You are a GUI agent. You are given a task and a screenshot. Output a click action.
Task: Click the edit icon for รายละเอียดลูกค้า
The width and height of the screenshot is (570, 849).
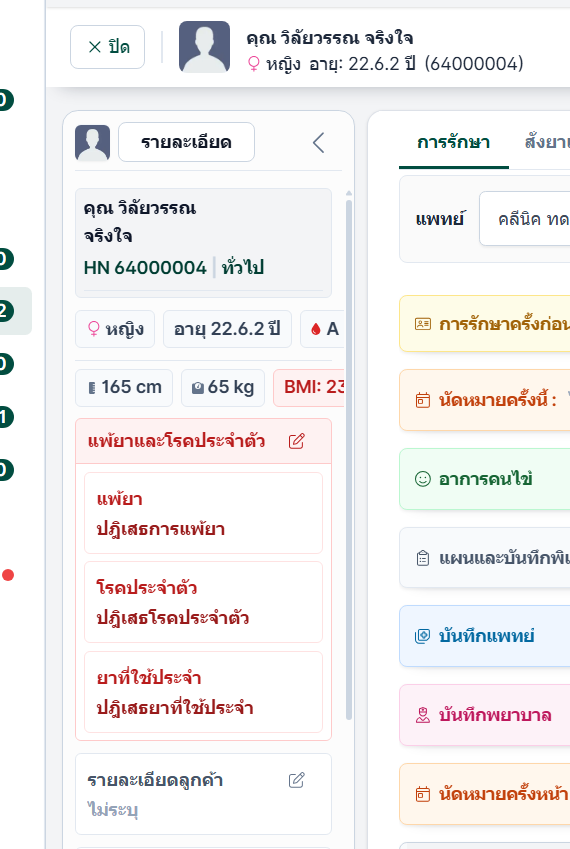297,780
